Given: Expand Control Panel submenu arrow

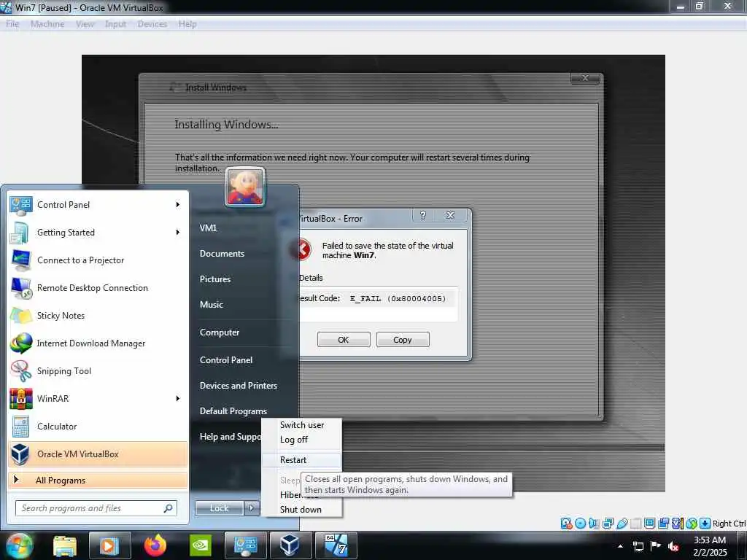Looking at the screenshot, I should (x=178, y=204).
